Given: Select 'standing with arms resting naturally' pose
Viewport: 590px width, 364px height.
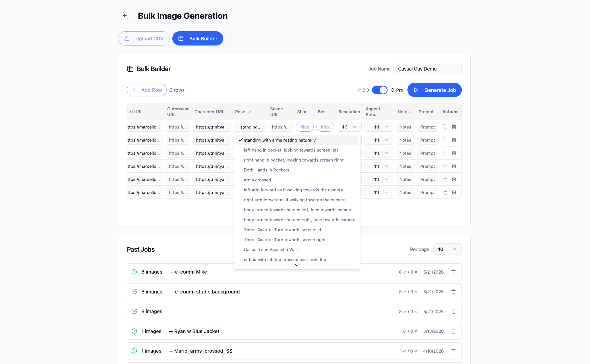Looking at the screenshot, I should click(x=297, y=140).
